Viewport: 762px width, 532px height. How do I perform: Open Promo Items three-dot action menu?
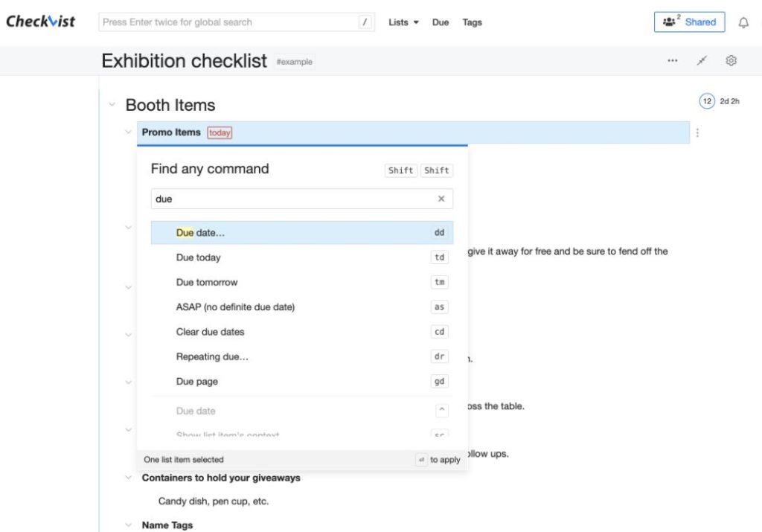tap(697, 132)
